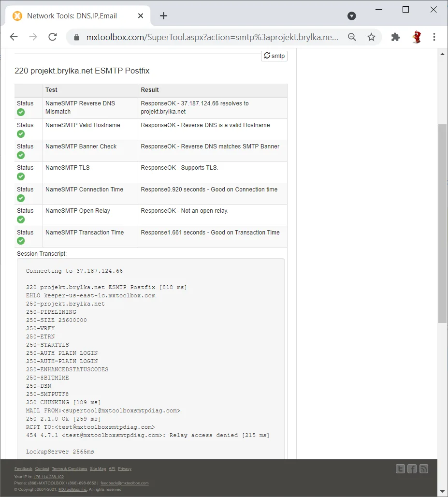View site security lock info

tap(76, 37)
